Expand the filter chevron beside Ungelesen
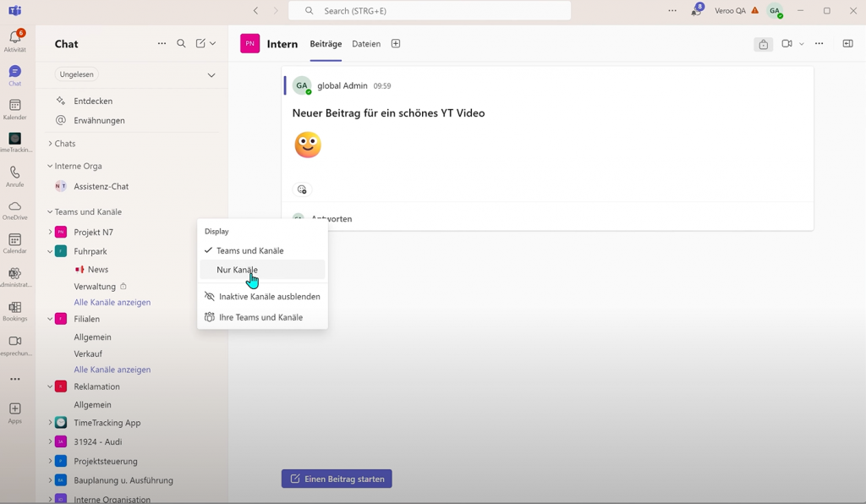 (x=211, y=75)
